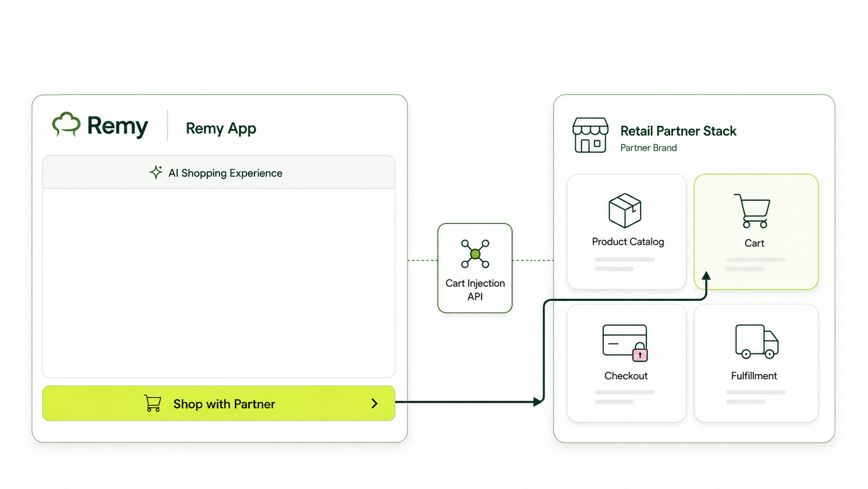Open the AI Shopping Experience header tab
The width and height of the screenshot is (868, 489).
coord(219,173)
